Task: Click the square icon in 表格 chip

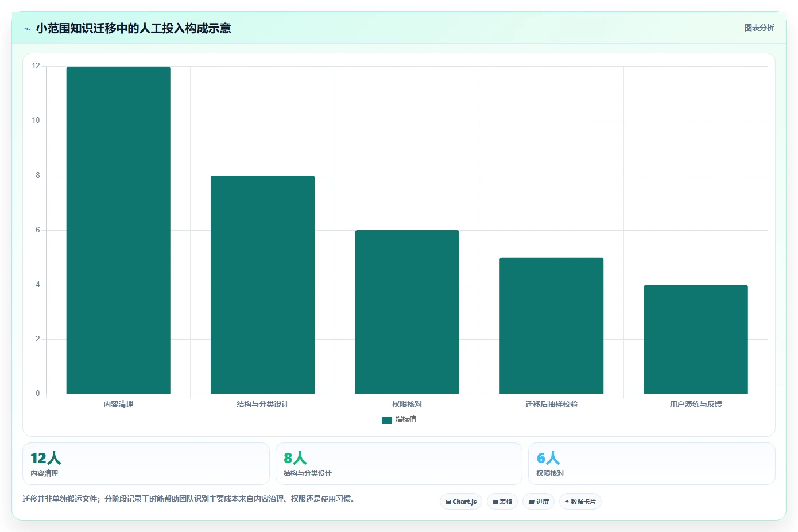Action: click(495, 502)
